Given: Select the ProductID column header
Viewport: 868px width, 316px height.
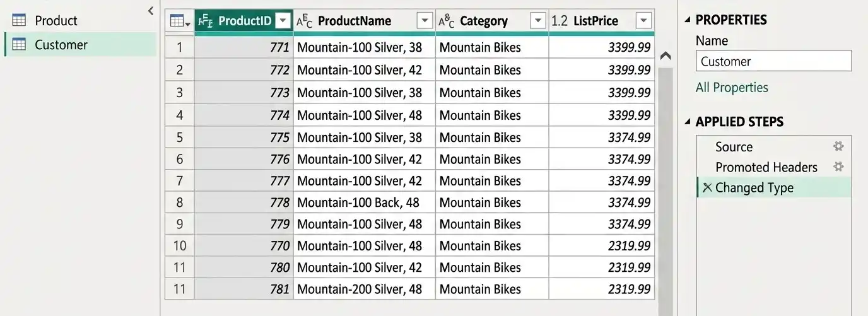Looking at the screenshot, I should pyautogui.click(x=244, y=21).
